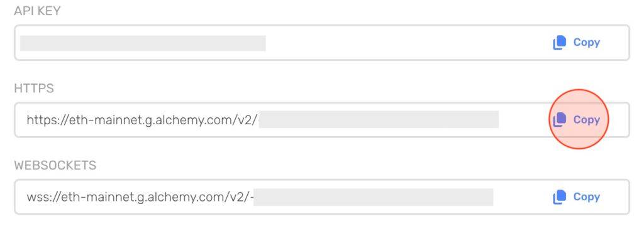644x231 pixels.
Task: Click the API KEY heading label
Action: (37, 11)
